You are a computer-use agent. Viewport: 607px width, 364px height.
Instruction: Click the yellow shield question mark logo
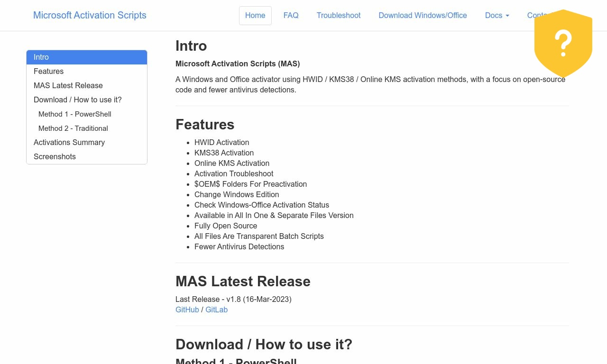563,43
